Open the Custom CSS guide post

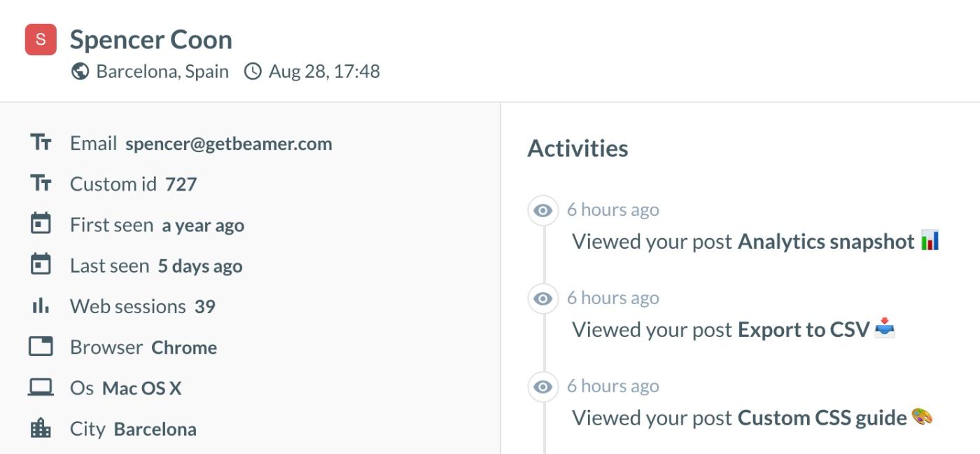click(822, 418)
